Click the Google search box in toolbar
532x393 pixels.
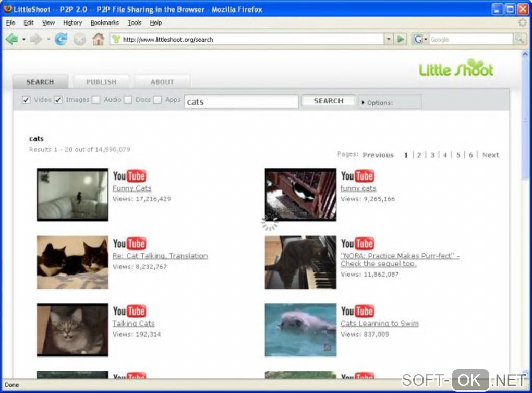click(471, 39)
